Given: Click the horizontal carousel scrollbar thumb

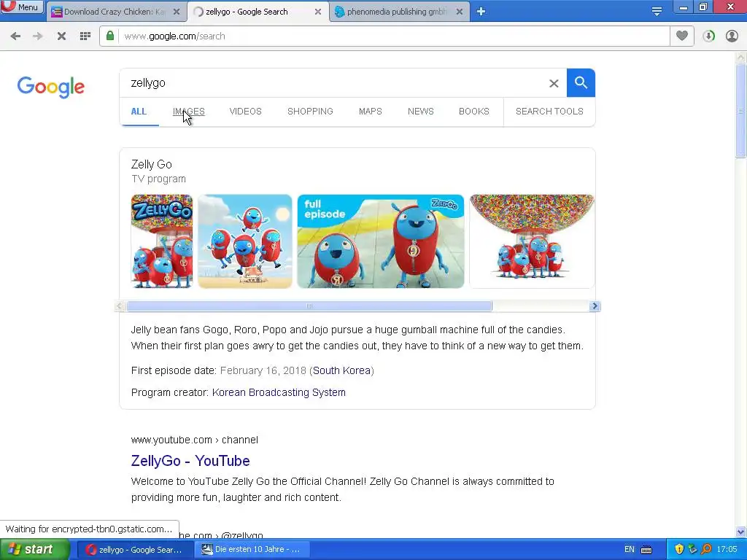Looking at the screenshot, I should point(309,306).
